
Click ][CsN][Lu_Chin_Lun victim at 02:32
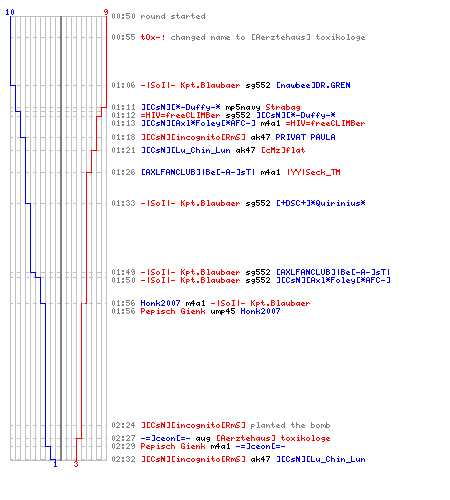coord(321,459)
